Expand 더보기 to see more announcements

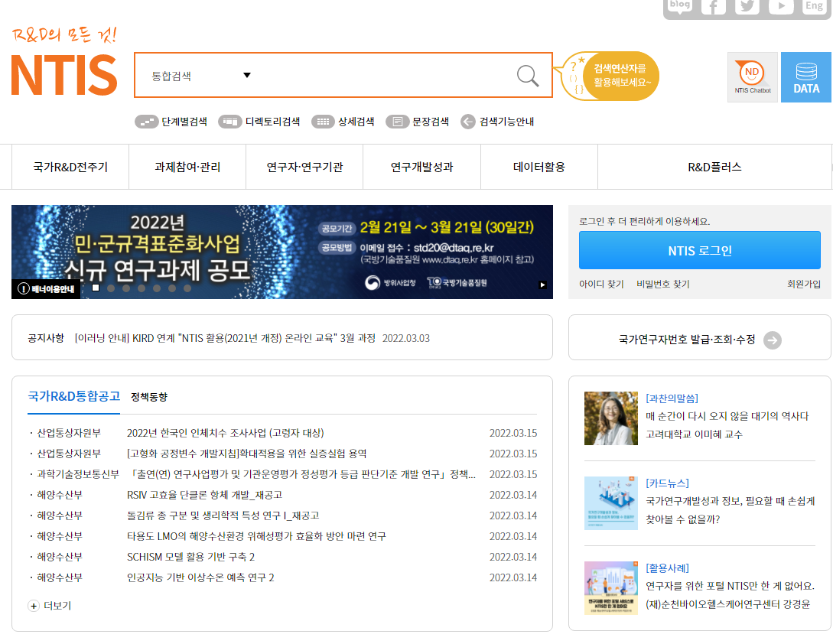(50, 605)
